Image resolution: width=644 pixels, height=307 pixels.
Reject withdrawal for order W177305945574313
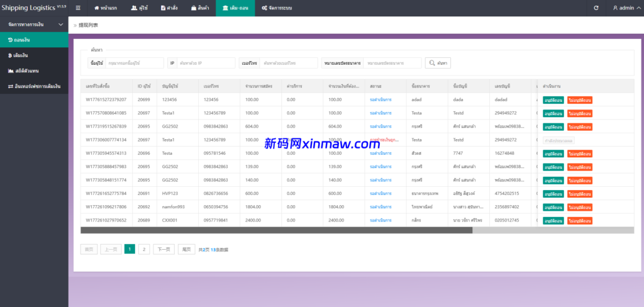[579, 153]
